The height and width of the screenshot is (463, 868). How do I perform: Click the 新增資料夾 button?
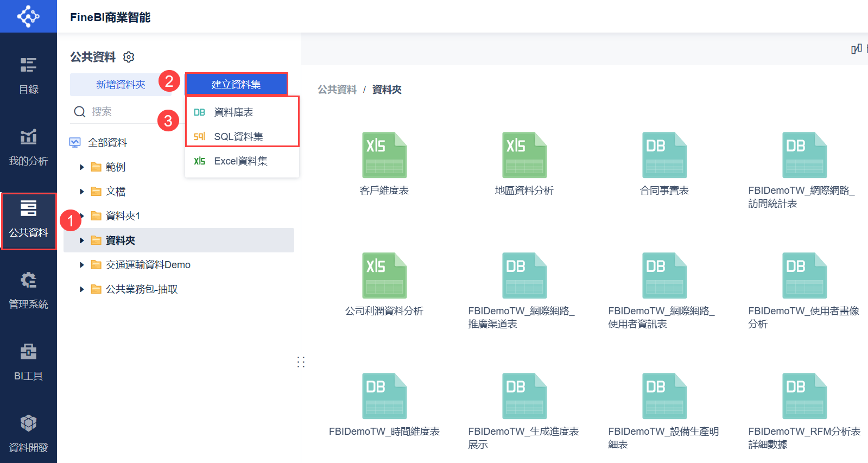(121, 85)
